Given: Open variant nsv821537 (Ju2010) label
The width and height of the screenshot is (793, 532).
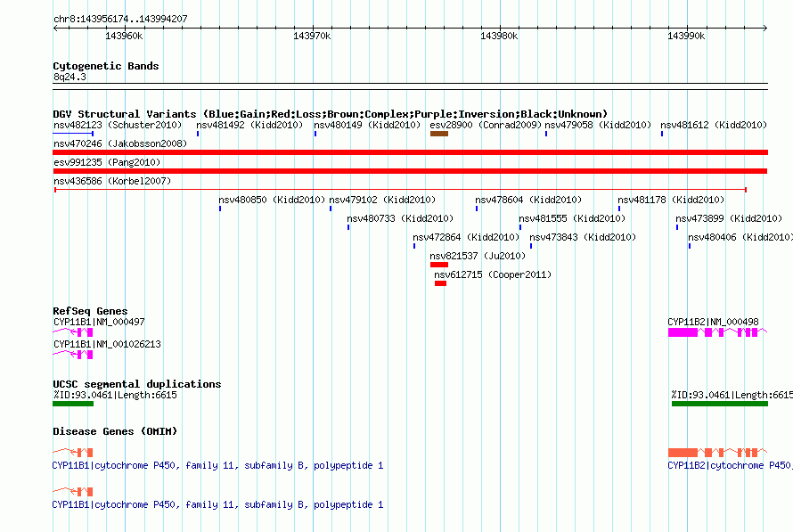Looking at the screenshot, I should point(478,256).
